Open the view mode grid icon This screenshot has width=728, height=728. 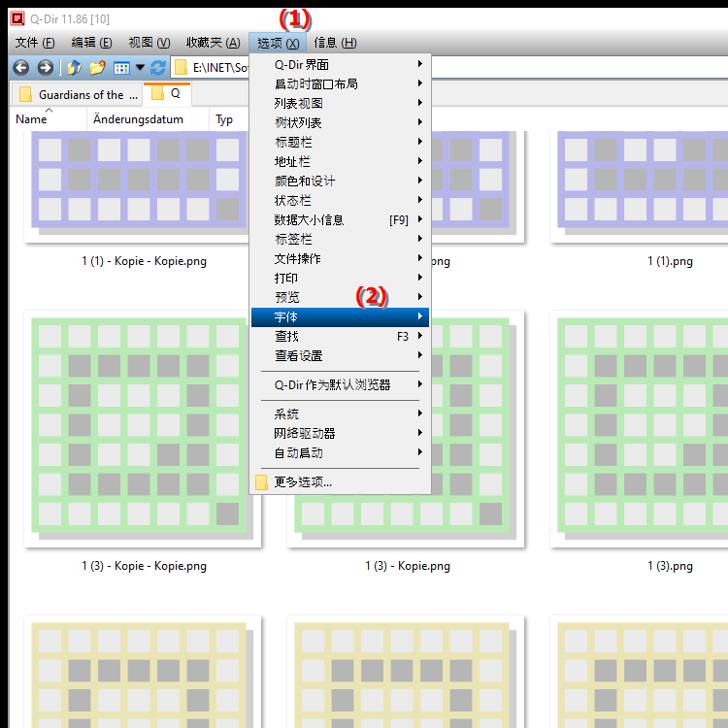[x=121, y=68]
